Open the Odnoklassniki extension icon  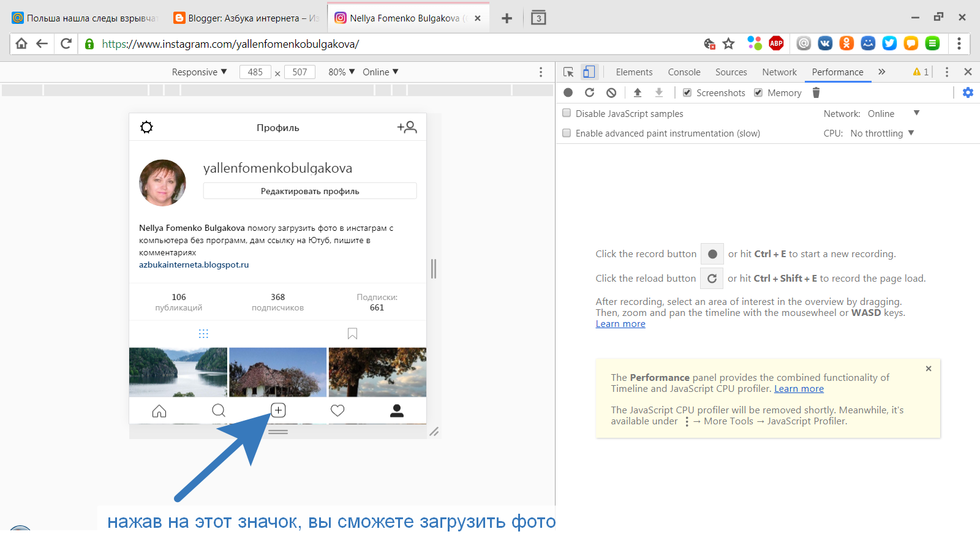pos(846,43)
